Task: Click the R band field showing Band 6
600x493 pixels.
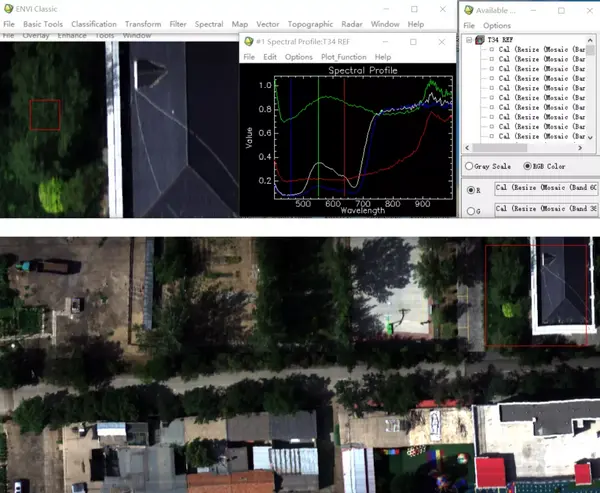Action: tap(546, 188)
